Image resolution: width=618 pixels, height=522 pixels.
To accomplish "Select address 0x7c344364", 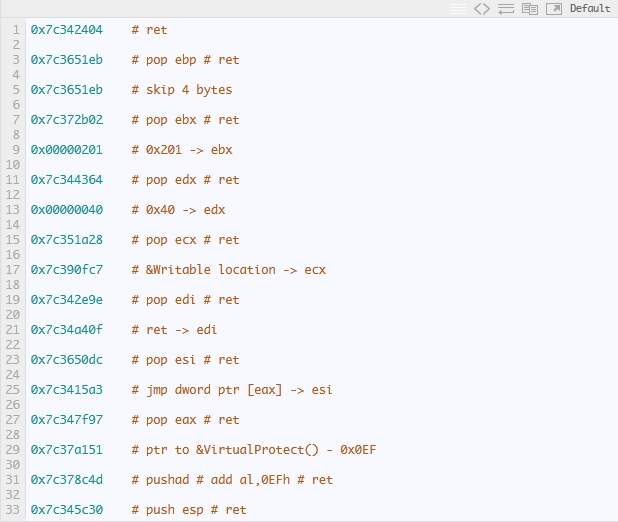I will (67, 180).
